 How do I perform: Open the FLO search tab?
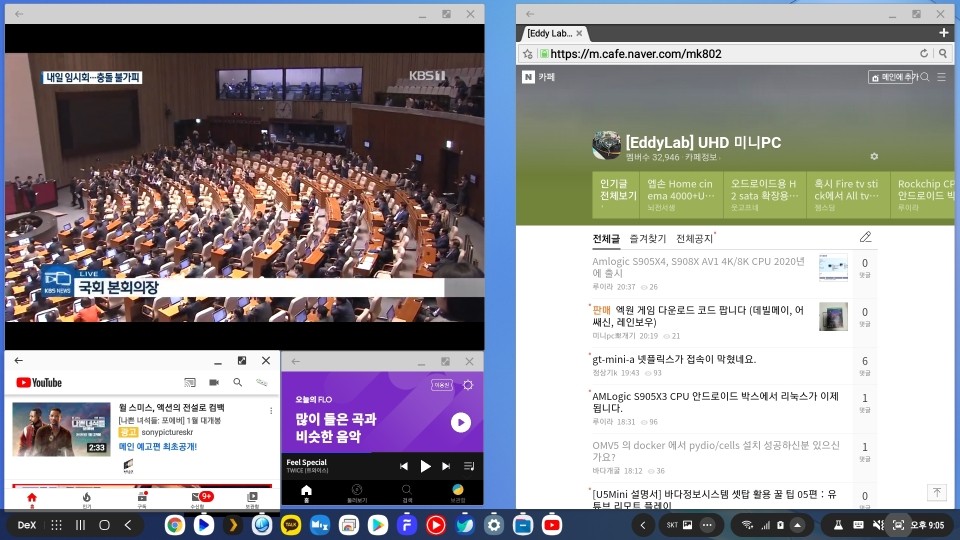(407, 493)
